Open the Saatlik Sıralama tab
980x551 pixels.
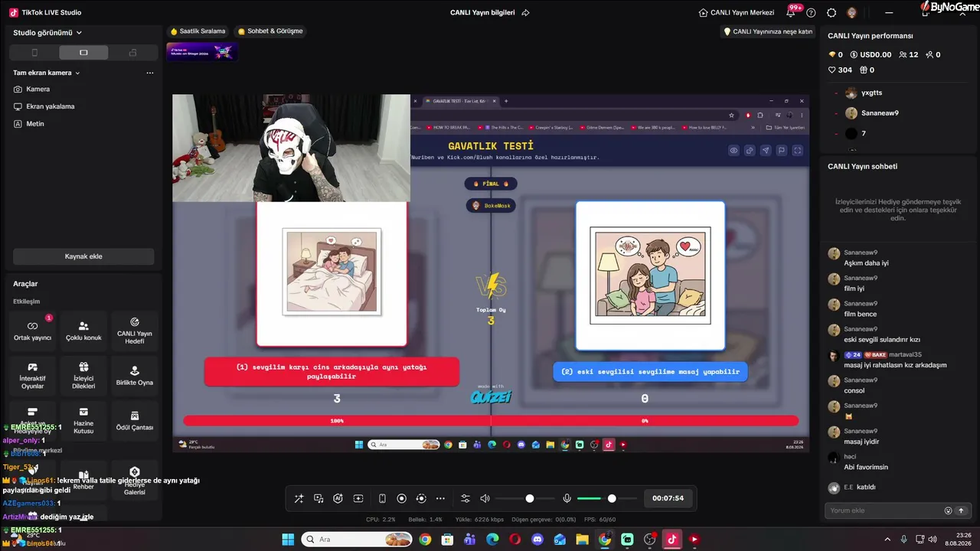tap(198, 31)
